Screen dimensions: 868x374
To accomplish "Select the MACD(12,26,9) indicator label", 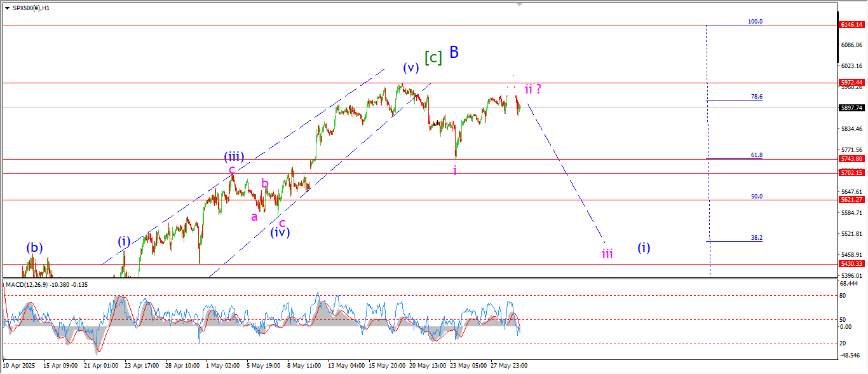I will tap(46, 284).
